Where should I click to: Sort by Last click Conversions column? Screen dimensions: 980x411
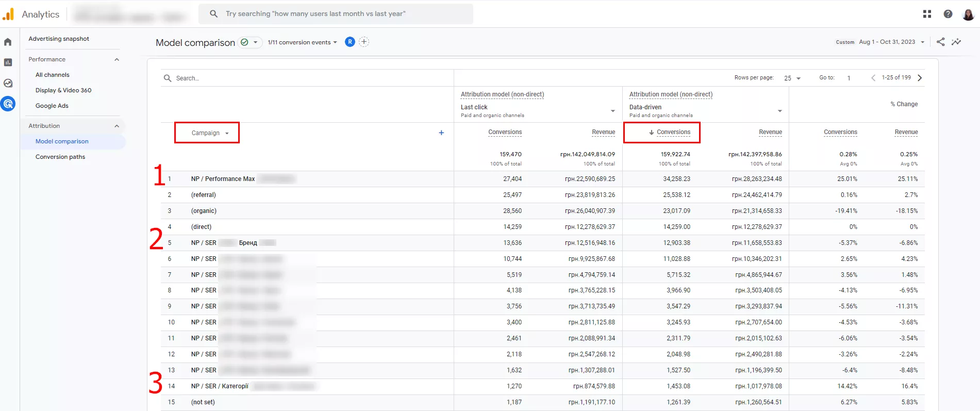pyautogui.click(x=505, y=132)
